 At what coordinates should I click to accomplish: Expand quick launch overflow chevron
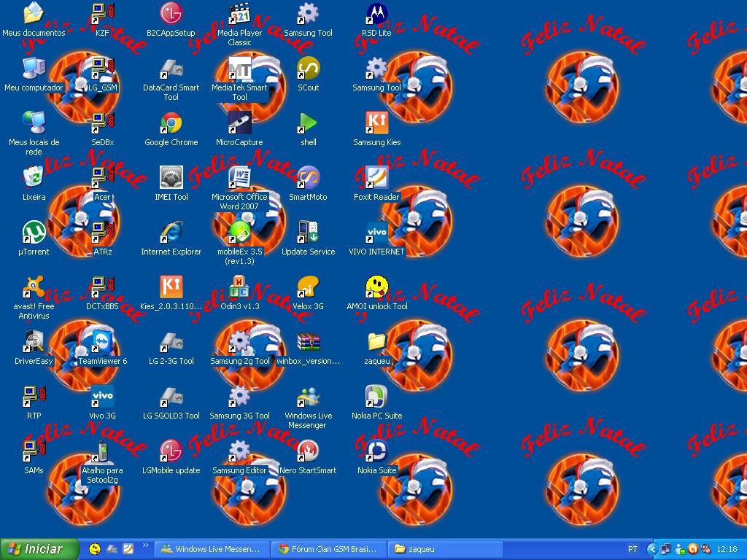pos(146,545)
